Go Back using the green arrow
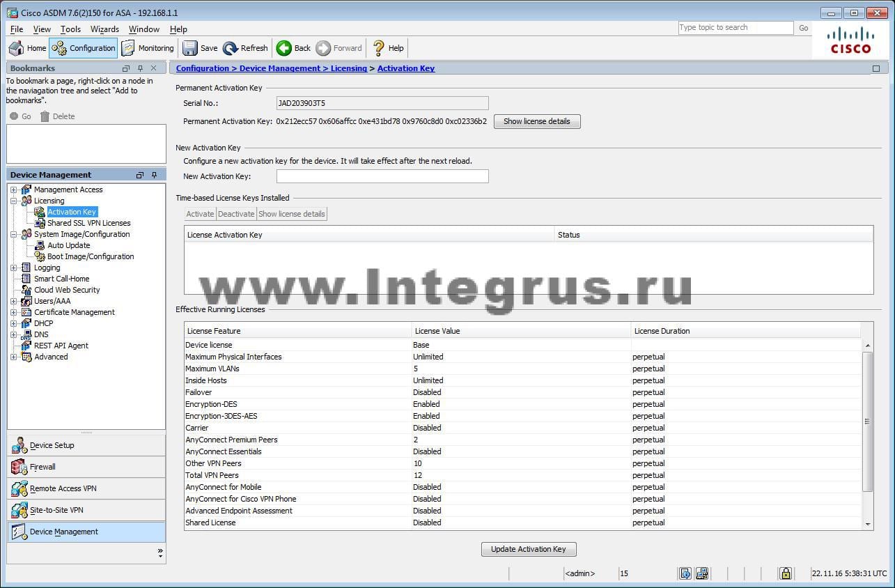 coord(293,48)
